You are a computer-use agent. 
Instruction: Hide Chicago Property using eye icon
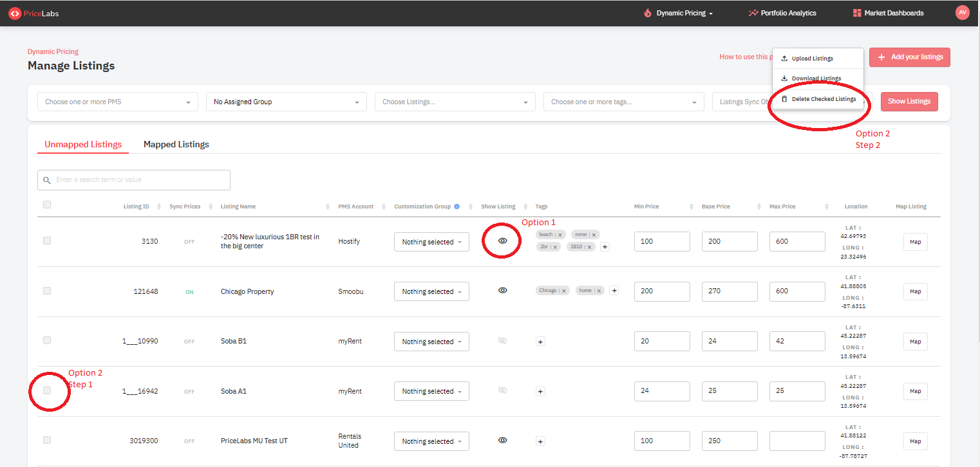tap(503, 290)
